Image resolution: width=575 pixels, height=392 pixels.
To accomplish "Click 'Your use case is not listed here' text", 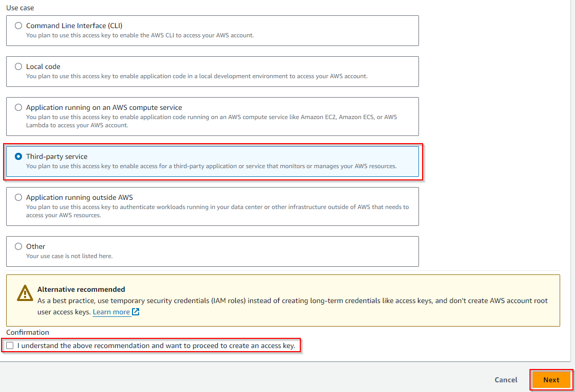I will coord(69,256).
